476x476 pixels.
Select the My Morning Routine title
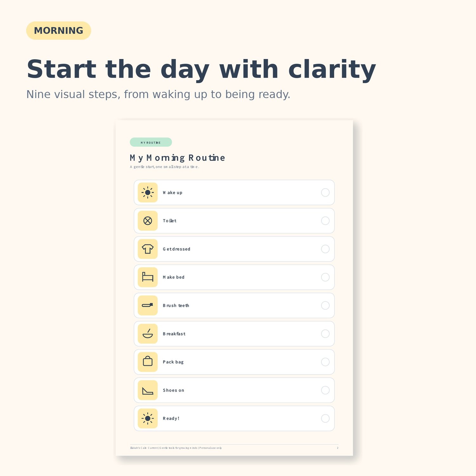tap(177, 158)
